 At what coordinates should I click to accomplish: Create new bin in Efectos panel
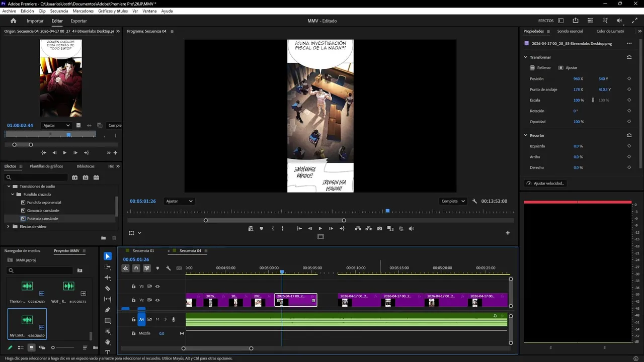pos(104,238)
